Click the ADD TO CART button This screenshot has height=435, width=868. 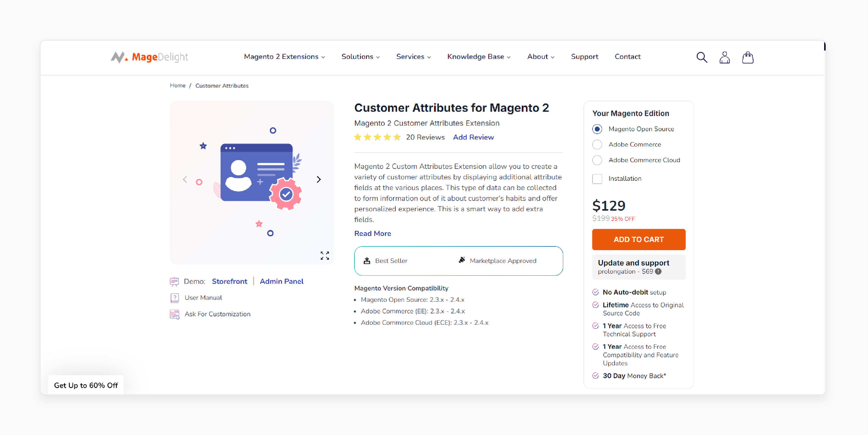(638, 239)
